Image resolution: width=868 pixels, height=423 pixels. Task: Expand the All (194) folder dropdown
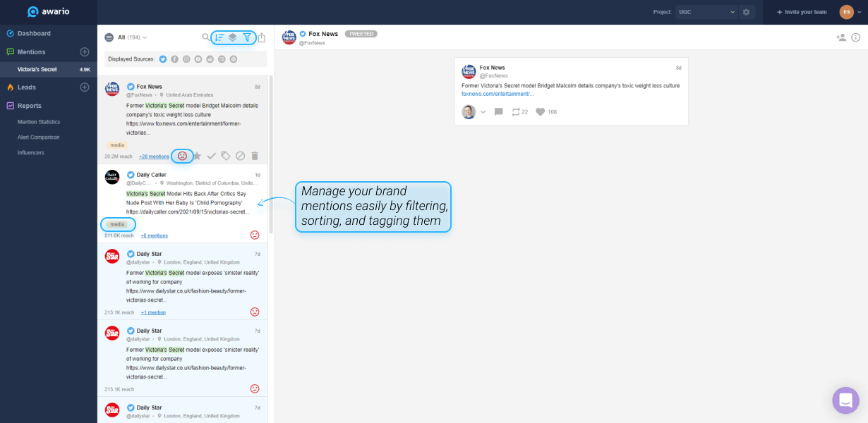(133, 37)
